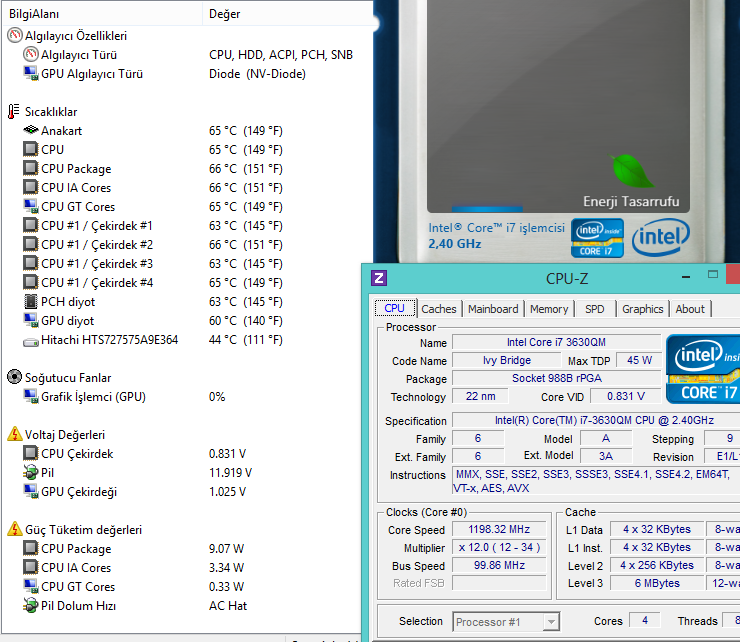
Task: Click the Çekirdek #1 chip icon
Action: [x=31, y=225]
